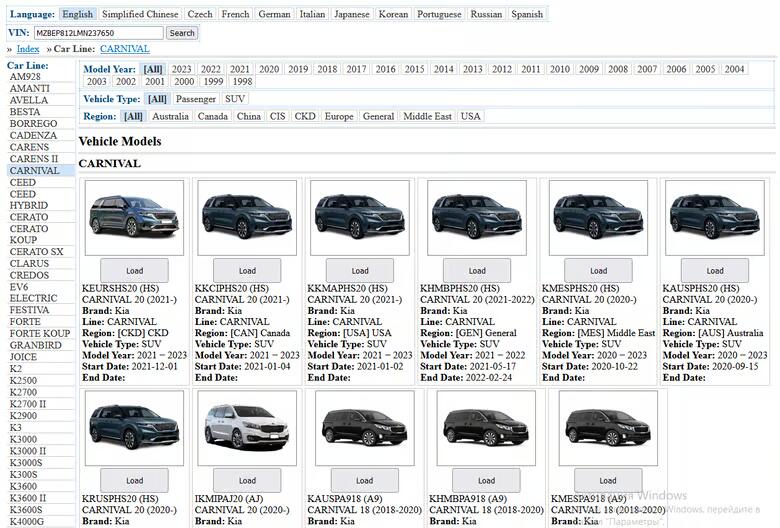Switch language to Simplified Chinese
780x528 pixels.
140,15
